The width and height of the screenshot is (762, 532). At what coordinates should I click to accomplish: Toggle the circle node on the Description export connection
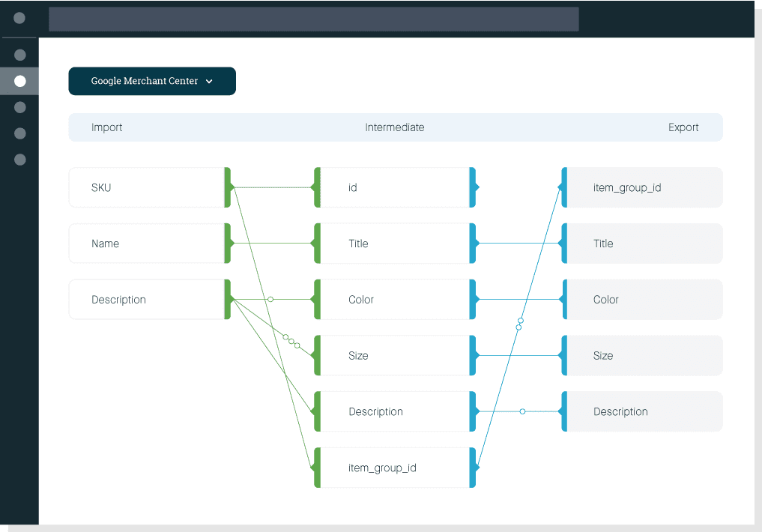tap(522, 411)
